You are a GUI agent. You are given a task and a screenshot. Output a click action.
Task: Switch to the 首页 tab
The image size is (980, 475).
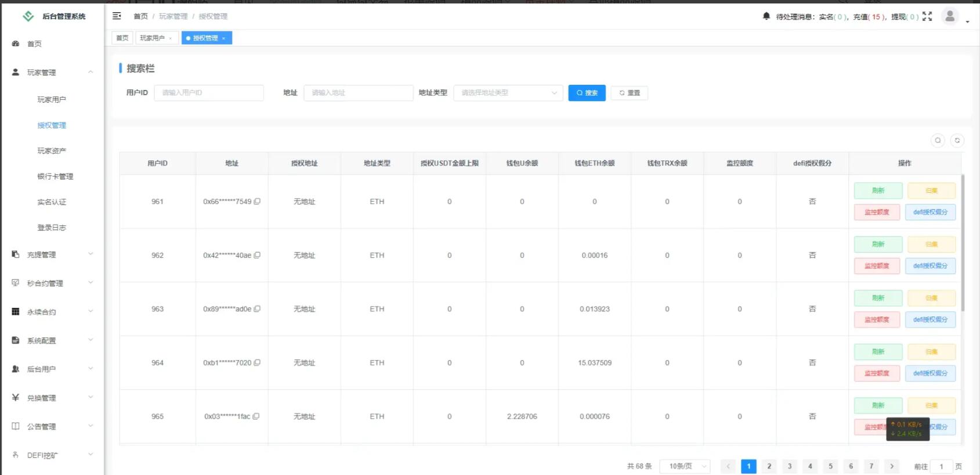tap(122, 38)
